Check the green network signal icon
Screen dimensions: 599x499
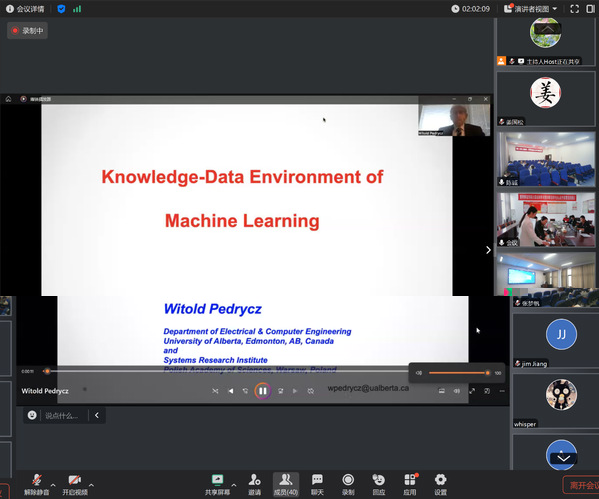point(77,9)
